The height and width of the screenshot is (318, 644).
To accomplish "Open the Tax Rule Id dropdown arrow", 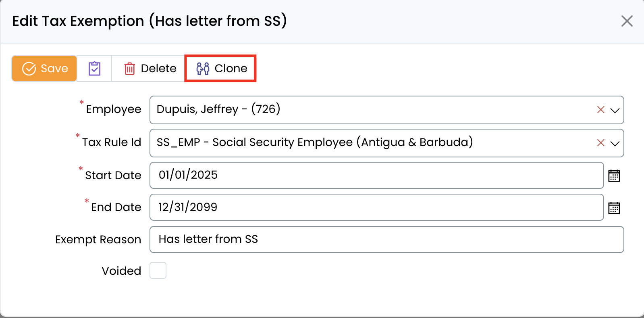I will [x=615, y=143].
